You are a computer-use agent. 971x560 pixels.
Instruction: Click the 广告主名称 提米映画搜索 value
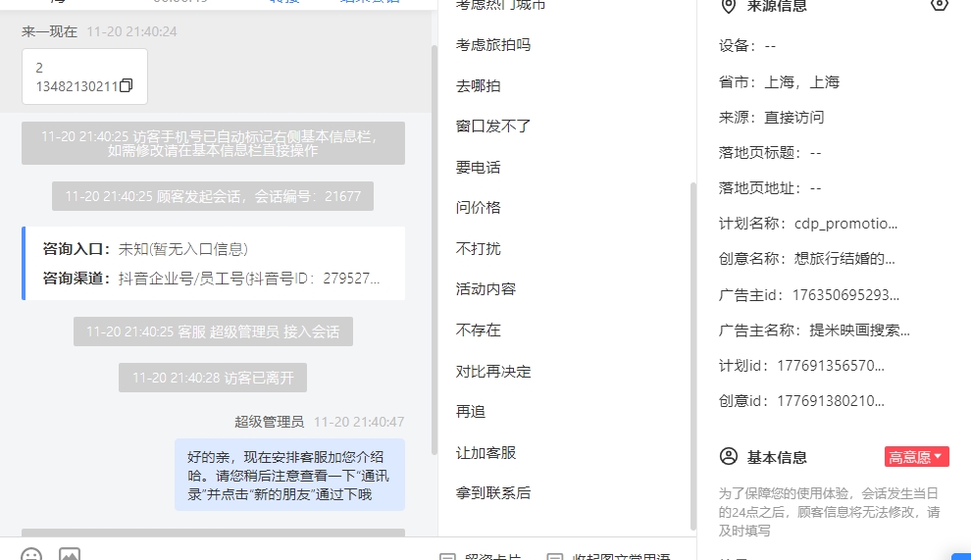tap(859, 331)
